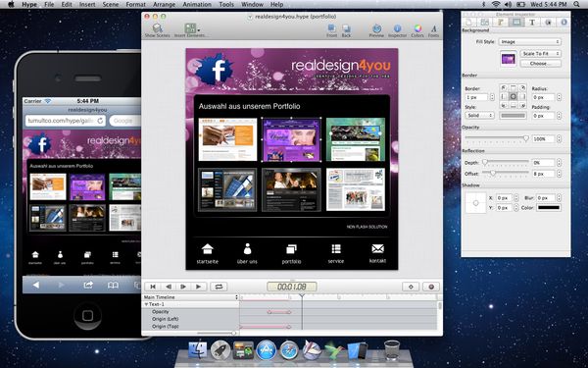Screen dimensions: 588x368
Task: Select the purple portfolio thumbnail on canvas
Action: pos(291,139)
